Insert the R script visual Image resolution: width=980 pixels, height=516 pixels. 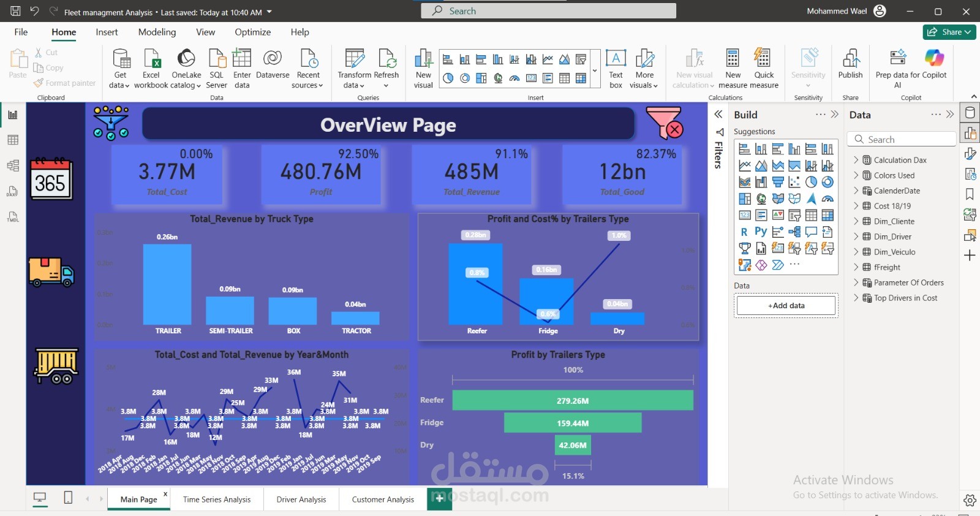pos(745,232)
